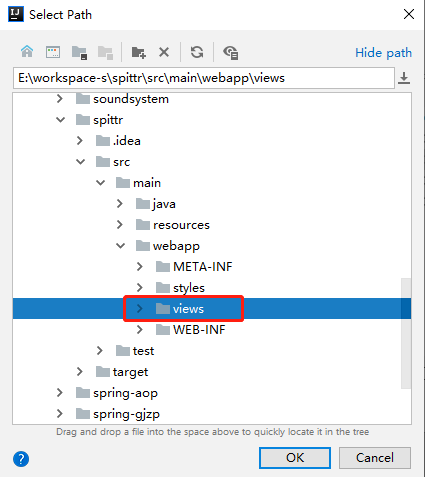The image size is (425, 477).
Task: Expand the test folder
Action: [x=99, y=351]
